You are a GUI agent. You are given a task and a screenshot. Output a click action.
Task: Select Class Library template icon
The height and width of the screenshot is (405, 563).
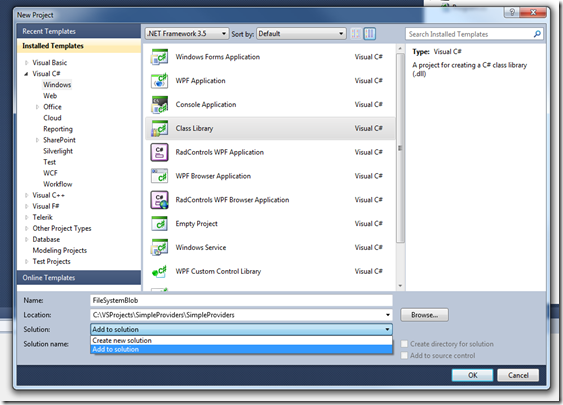tap(159, 129)
